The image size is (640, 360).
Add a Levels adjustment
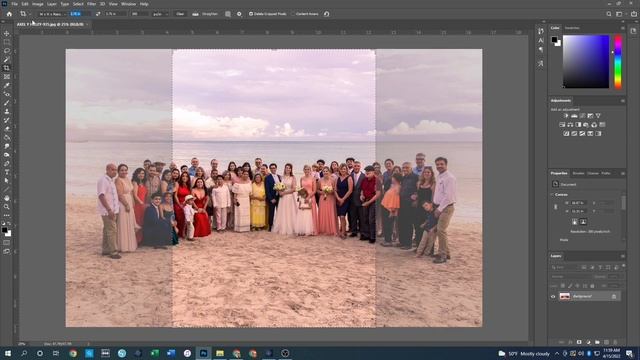coord(574,116)
